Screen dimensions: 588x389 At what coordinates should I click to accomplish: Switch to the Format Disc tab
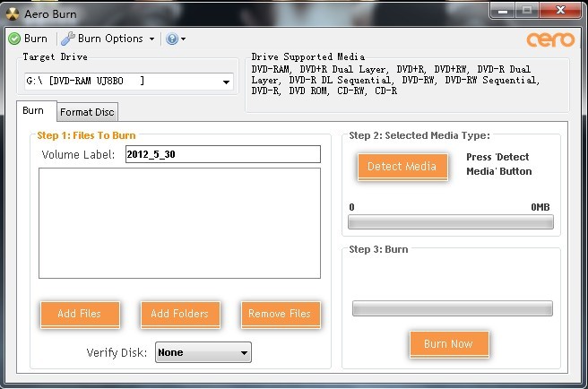tap(87, 112)
